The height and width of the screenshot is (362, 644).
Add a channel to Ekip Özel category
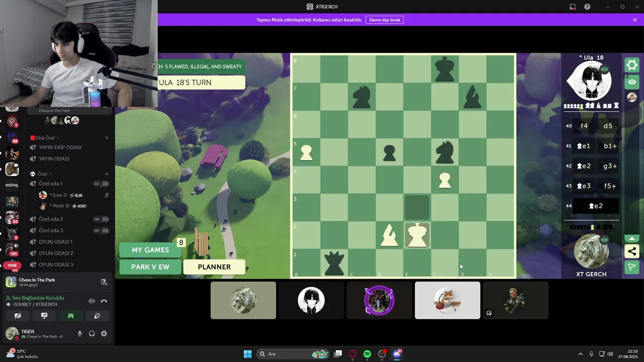[106, 138]
